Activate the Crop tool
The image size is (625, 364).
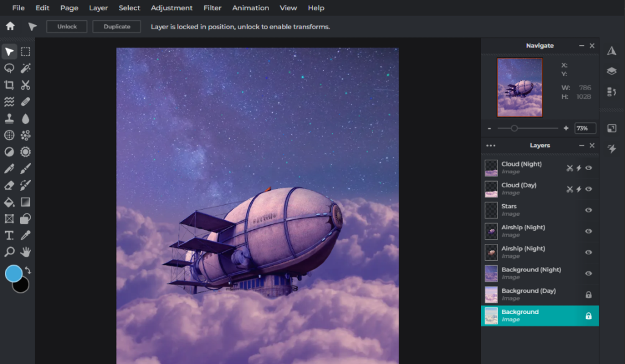[x=9, y=85]
